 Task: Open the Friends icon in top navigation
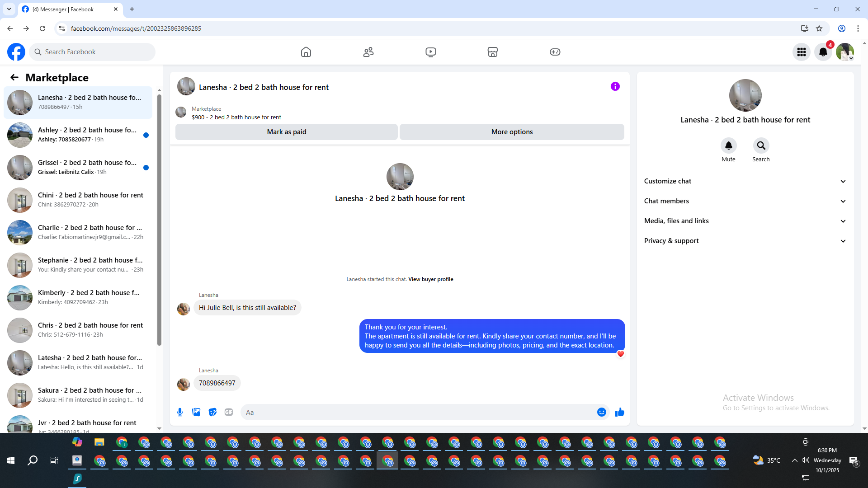tap(368, 52)
